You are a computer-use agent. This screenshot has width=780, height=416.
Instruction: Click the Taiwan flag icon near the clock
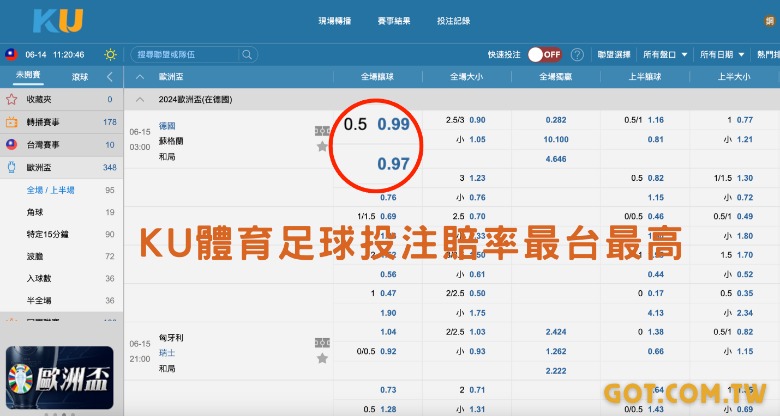pos(11,55)
